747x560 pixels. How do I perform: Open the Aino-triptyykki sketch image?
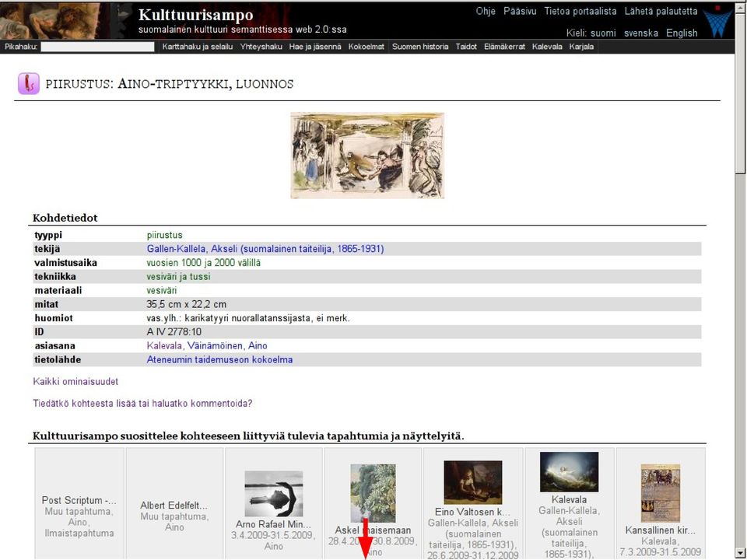click(x=367, y=156)
